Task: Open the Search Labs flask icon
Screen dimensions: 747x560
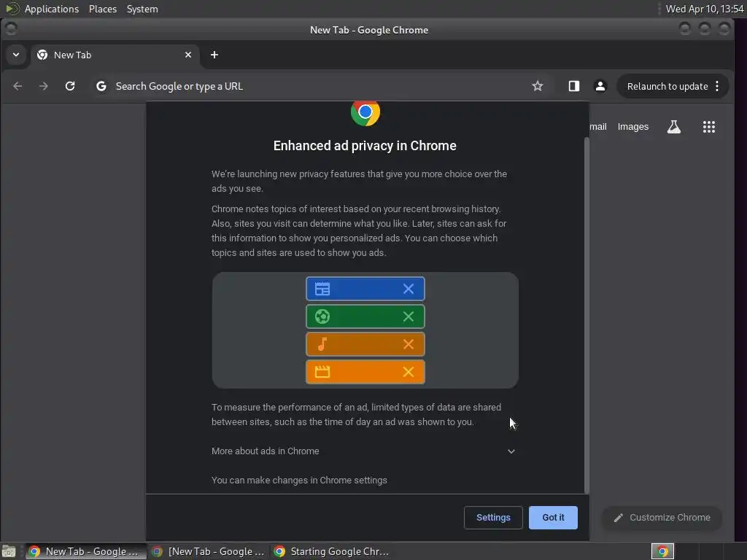Action: (673, 127)
